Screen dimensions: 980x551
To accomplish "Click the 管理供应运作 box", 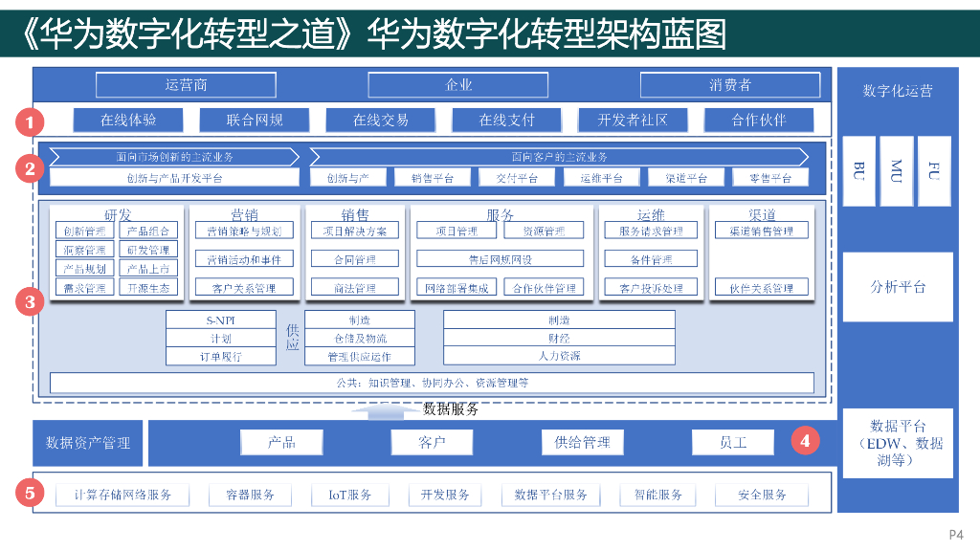I will click(360, 356).
